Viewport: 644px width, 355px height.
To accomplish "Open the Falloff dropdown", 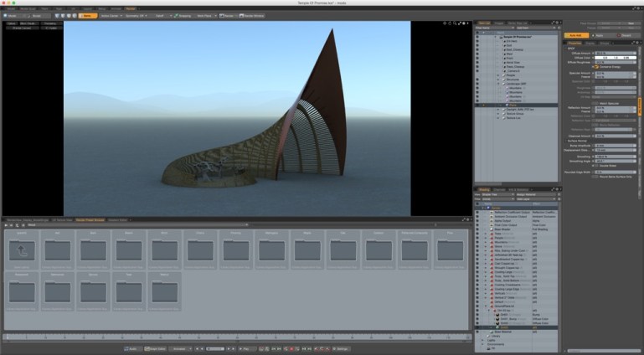I will pyautogui.click(x=163, y=16).
